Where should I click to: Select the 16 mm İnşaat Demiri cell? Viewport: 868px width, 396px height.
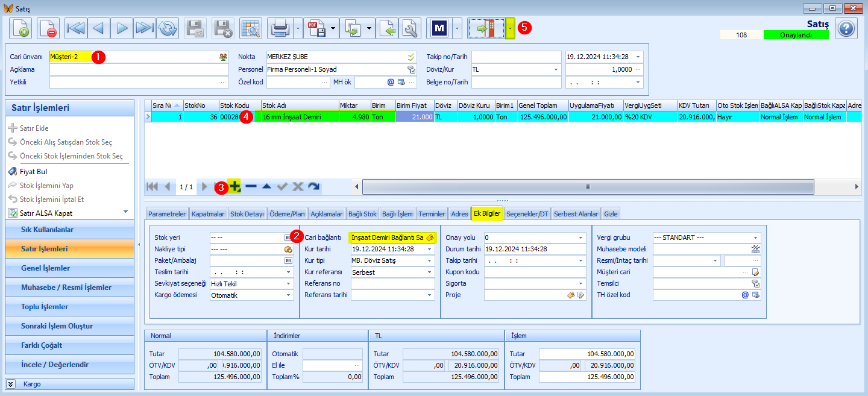point(300,117)
